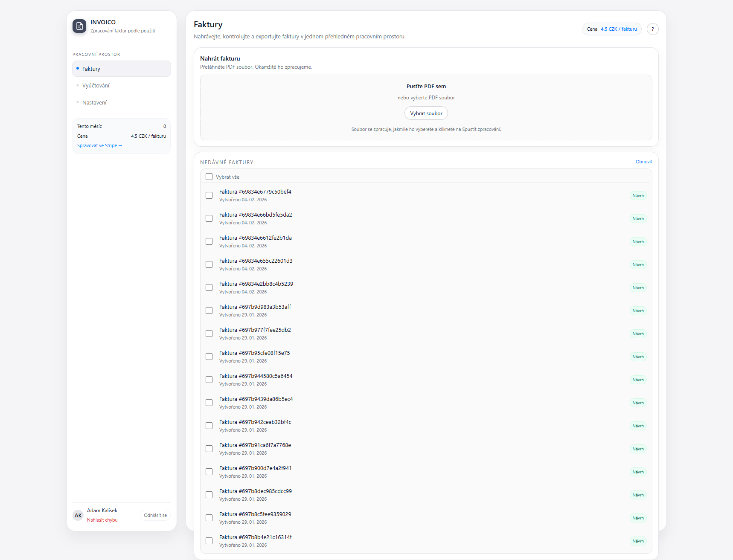Open the help question mark button
Image resolution: width=733 pixels, height=560 pixels.
tap(652, 29)
